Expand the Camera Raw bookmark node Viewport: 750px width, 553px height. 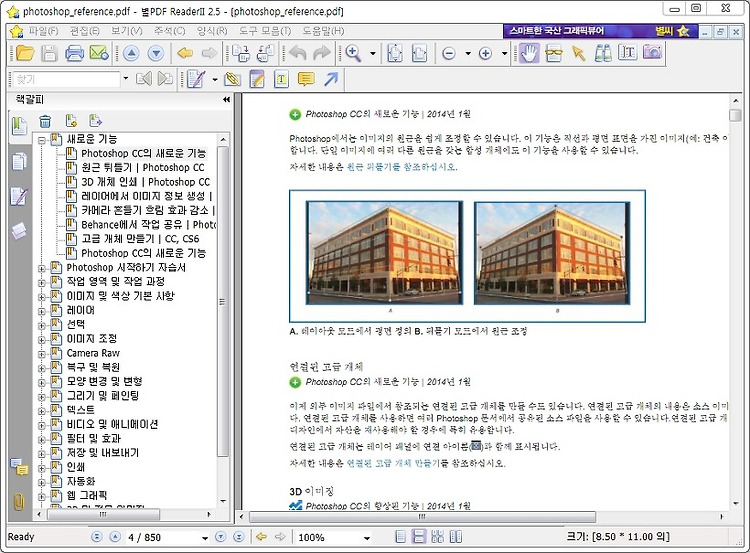[x=42, y=354]
